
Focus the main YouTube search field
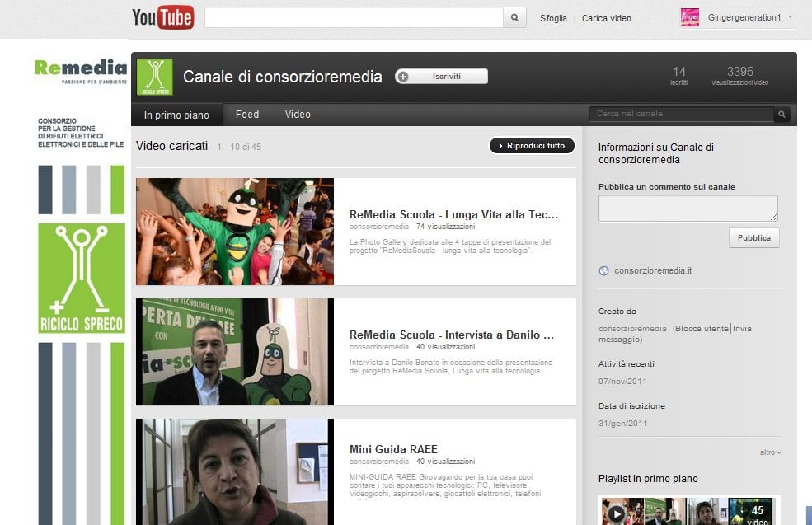click(354, 17)
